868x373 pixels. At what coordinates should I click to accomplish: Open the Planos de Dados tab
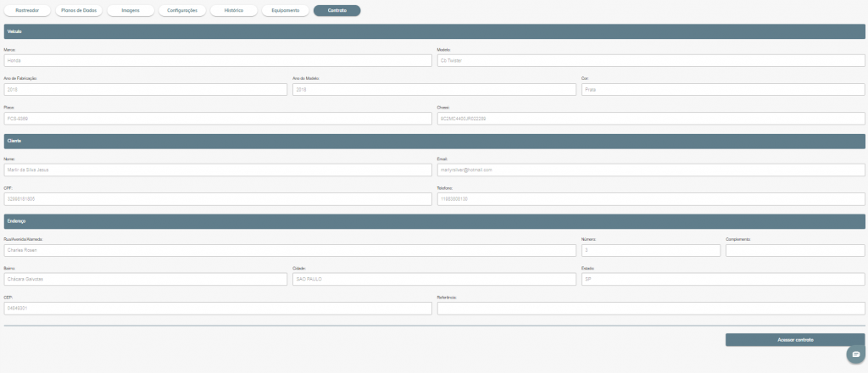(79, 10)
